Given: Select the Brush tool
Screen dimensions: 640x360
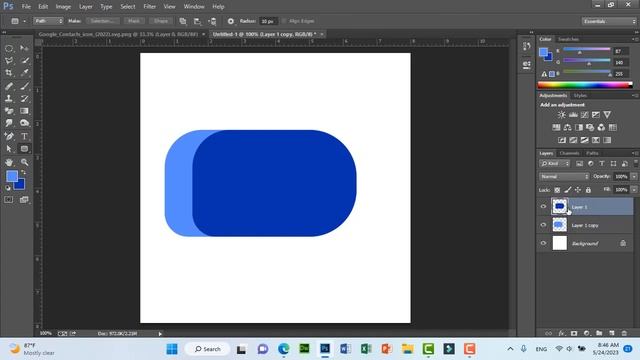Looking at the screenshot, I should pos(24,86).
